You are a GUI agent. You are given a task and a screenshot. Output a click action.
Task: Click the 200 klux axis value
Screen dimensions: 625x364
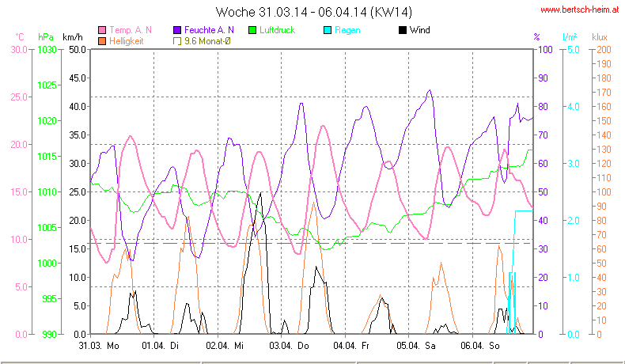click(x=604, y=50)
